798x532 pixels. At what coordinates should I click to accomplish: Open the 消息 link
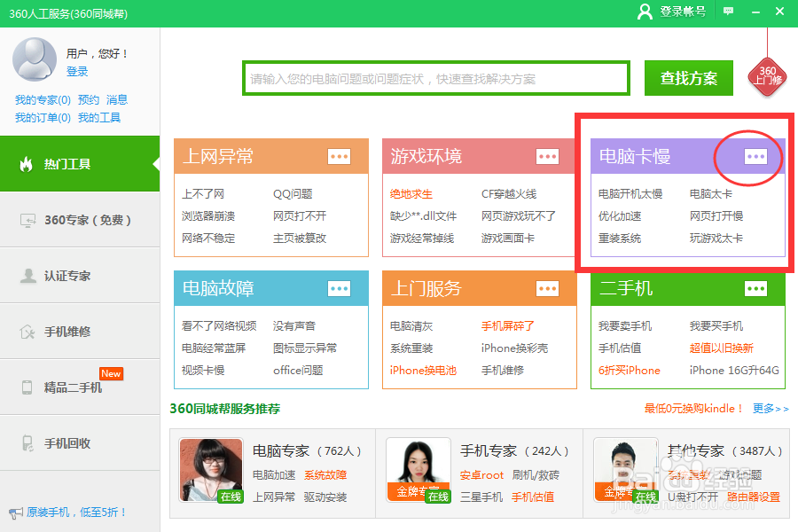tap(117, 100)
